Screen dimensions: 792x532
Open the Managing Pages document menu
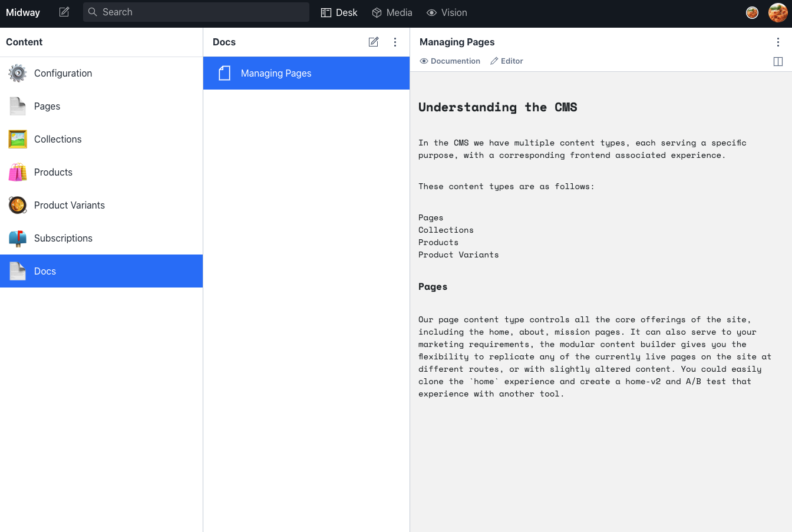pos(778,42)
